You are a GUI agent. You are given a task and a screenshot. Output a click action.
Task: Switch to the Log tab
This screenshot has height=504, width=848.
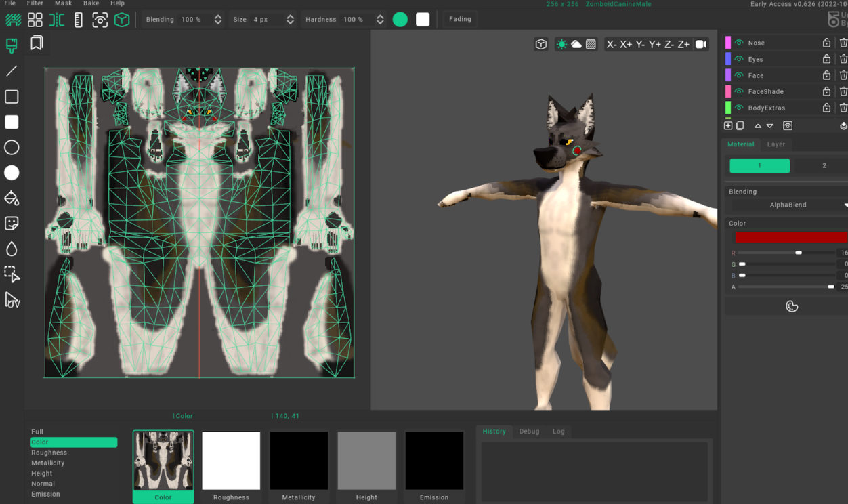(559, 432)
